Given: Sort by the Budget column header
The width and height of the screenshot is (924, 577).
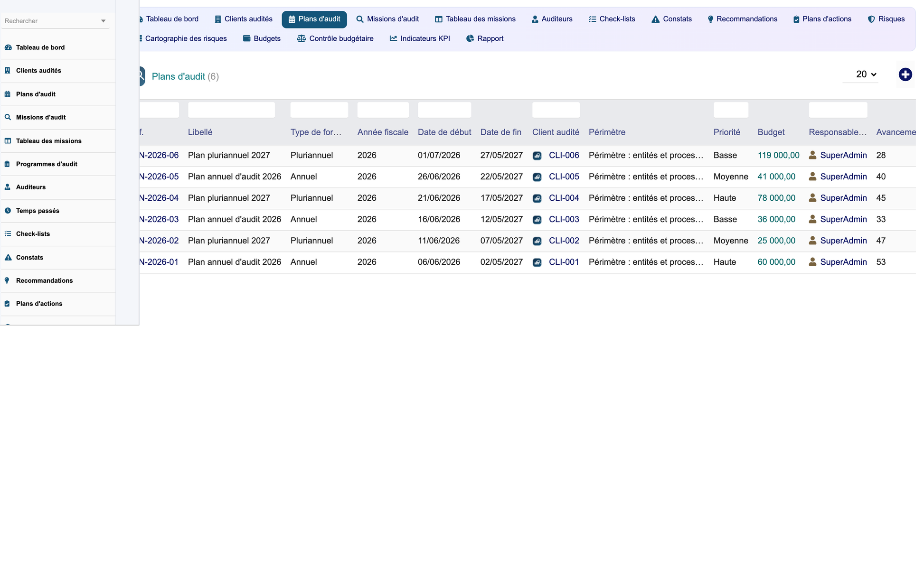Looking at the screenshot, I should click(x=771, y=132).
